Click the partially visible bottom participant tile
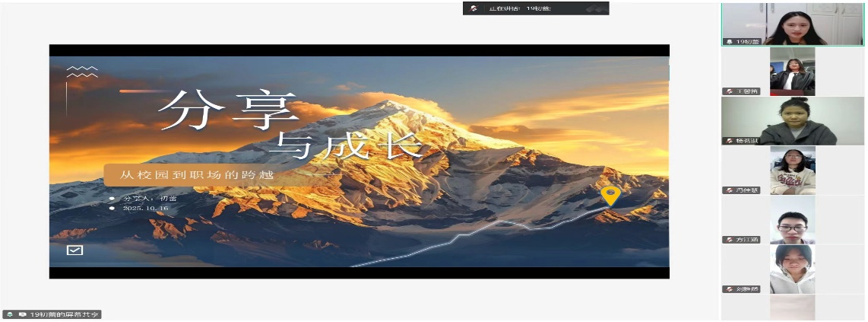Viewport: 868px width, 322px height. click(792, 308)
